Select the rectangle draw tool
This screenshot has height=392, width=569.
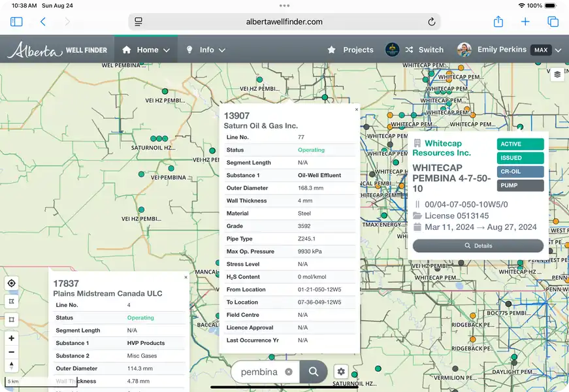(11, 319)
